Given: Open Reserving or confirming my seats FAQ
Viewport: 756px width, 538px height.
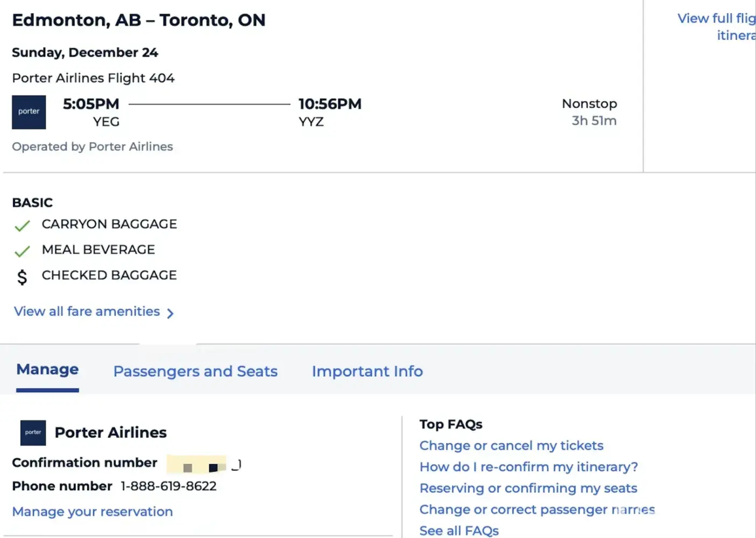Looking at the screenshot, I should click(x=528, y=488).
